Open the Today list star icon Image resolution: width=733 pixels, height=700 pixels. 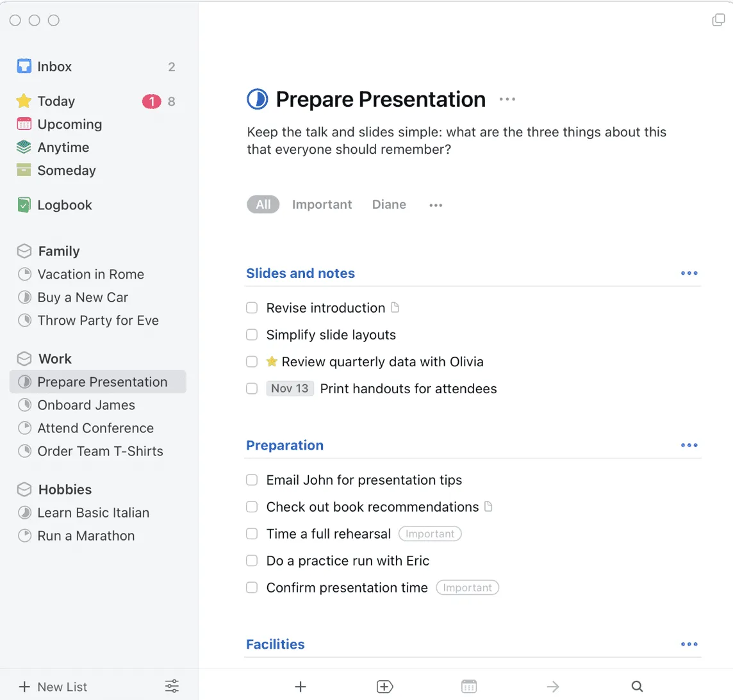tap(24, 101)
